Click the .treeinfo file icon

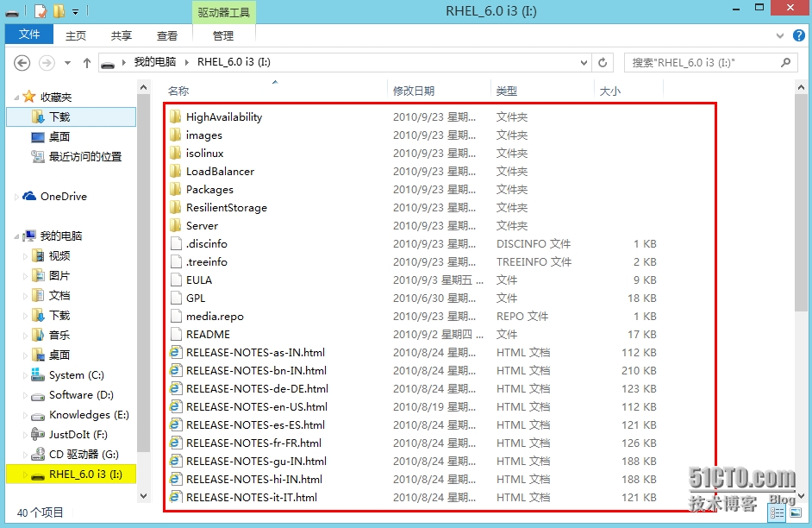pos(176,262)
